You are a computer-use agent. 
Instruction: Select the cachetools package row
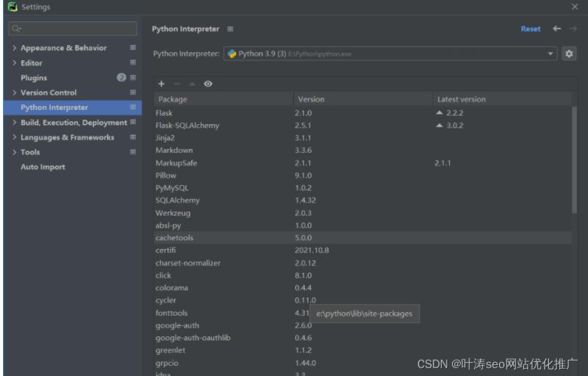tap(362, 238)
